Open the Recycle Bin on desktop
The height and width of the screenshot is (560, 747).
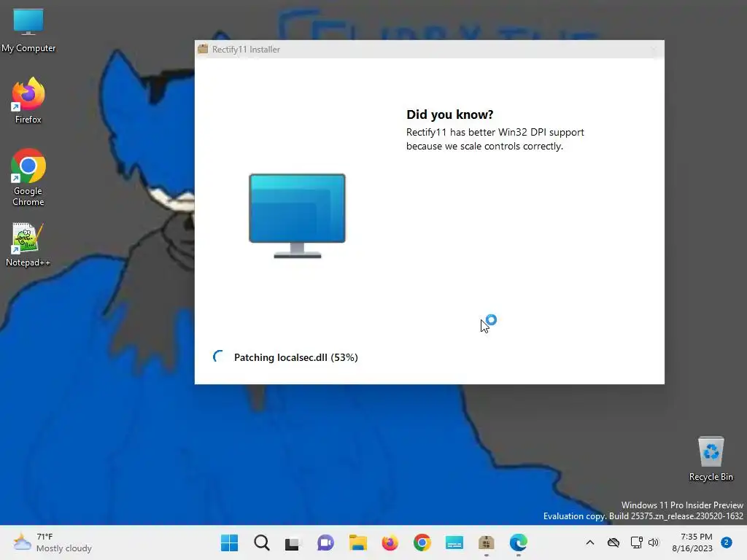click(711, 459)
